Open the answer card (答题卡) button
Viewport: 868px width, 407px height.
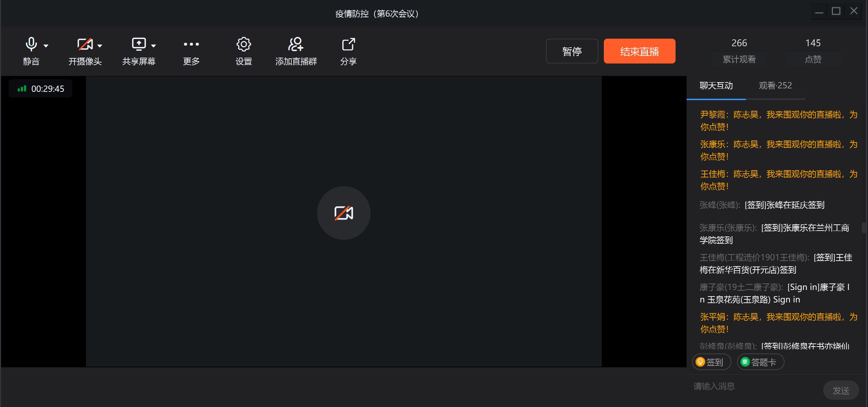(760, 362)
